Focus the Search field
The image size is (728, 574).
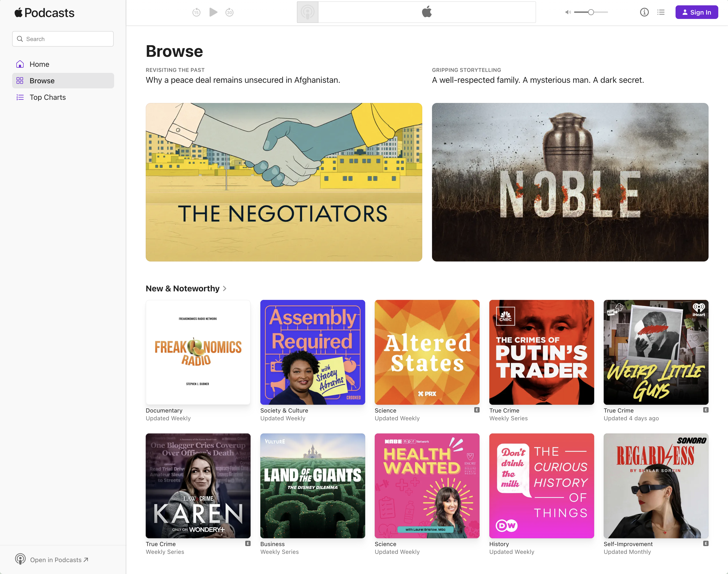(63, 39)
